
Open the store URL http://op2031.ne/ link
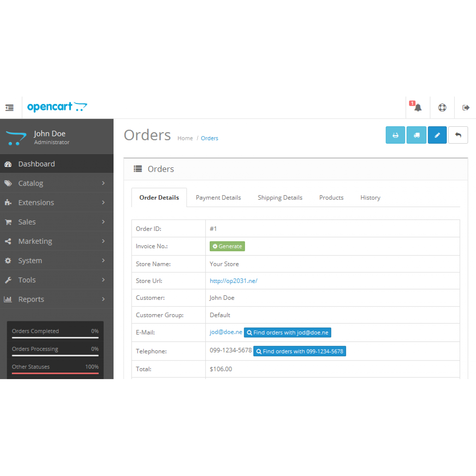click(x=233, y=281)
